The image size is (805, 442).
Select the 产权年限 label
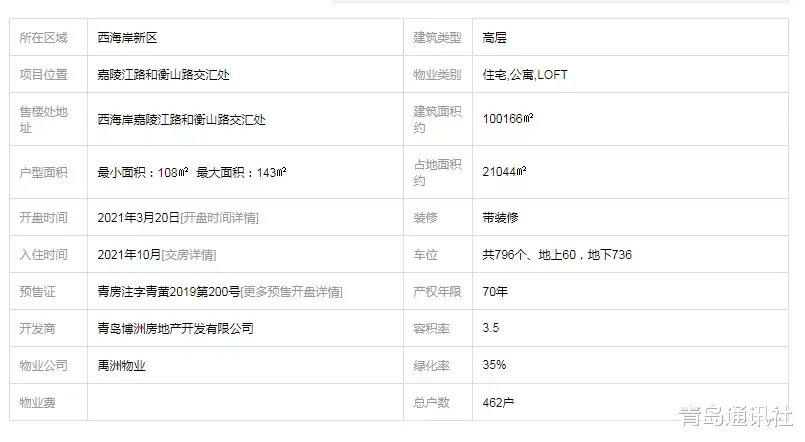[x=437, y=292]
